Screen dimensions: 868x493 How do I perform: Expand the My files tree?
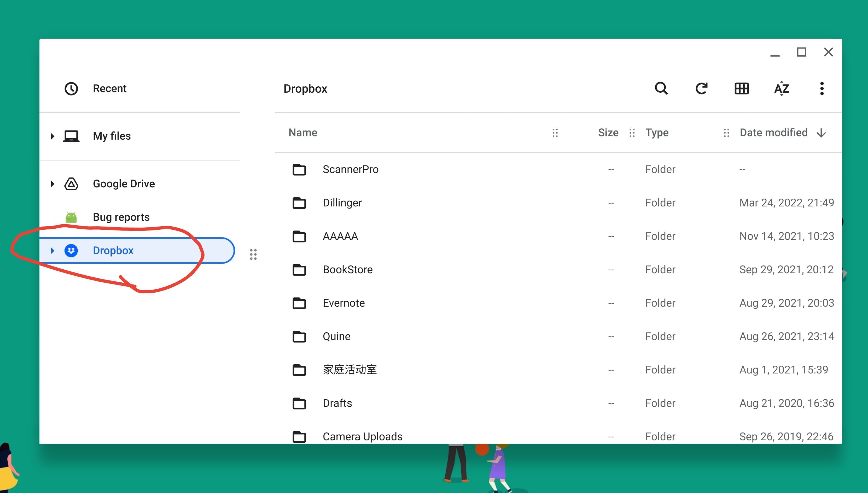(x=53, y=136)
